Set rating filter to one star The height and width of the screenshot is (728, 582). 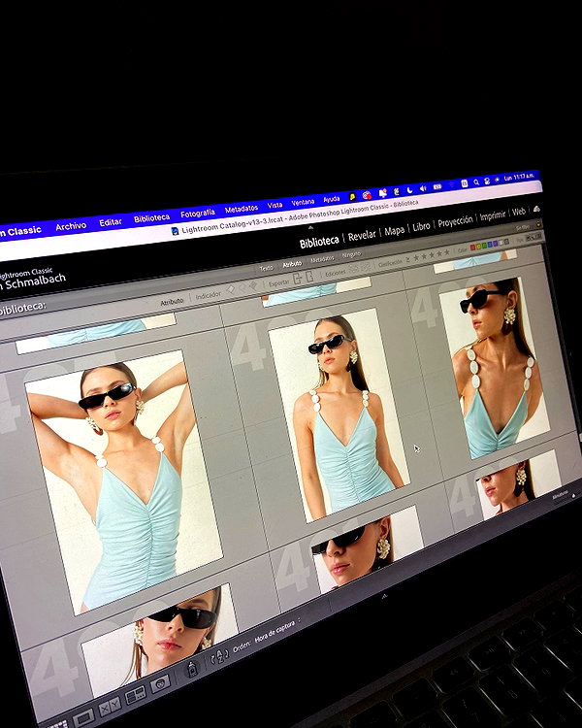coord(416,257)
